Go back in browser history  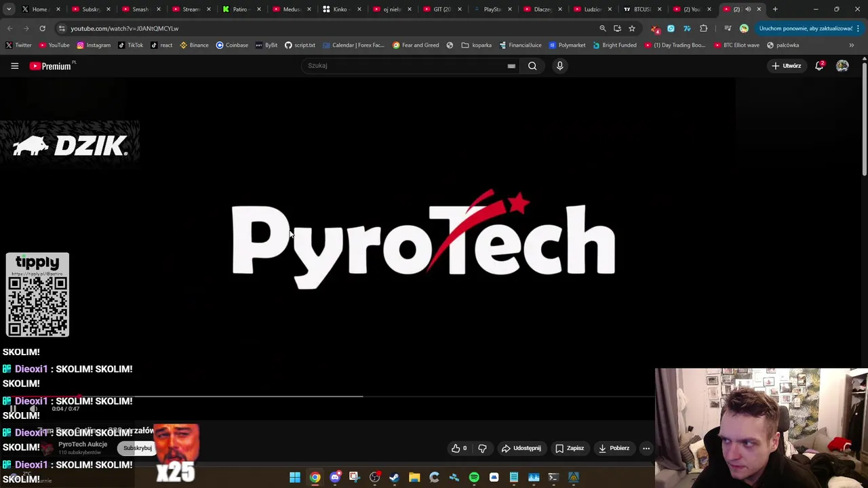pyautogui.click(x=9, y=28)
